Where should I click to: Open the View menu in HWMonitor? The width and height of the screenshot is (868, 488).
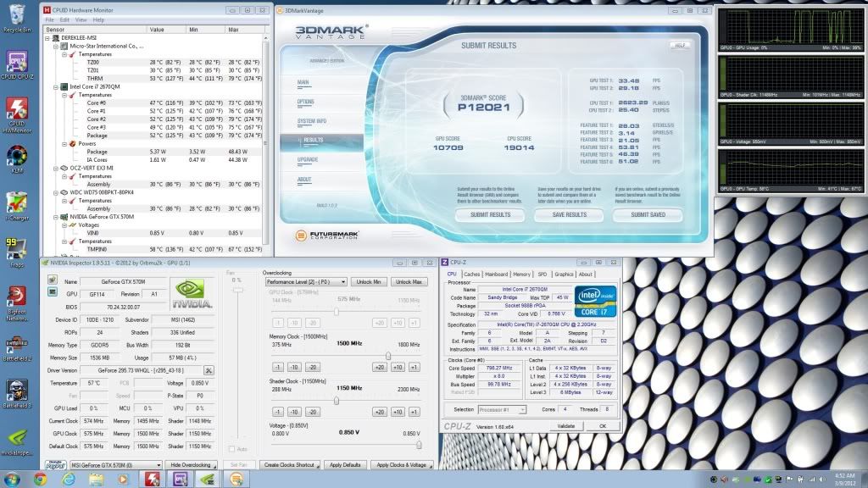tap(81, 20)
